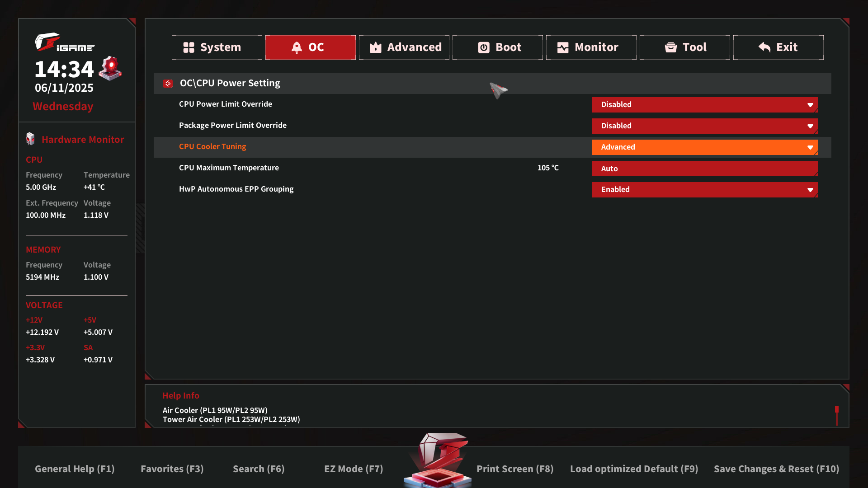Open Package Power Limit Override dropdown
Screen dimensions: 868x488
click(x=704, y=126)
